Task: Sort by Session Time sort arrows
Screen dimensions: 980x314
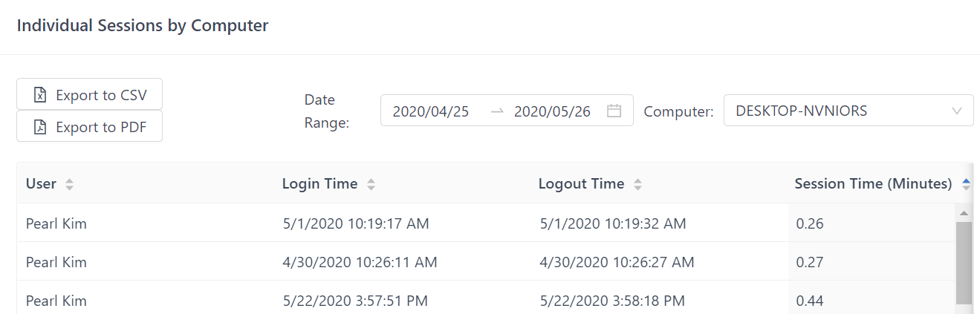Action: click(966, 185)
